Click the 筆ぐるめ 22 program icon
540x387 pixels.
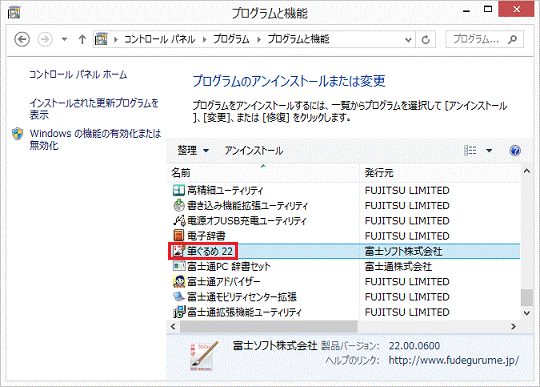[x=179, y=251]
